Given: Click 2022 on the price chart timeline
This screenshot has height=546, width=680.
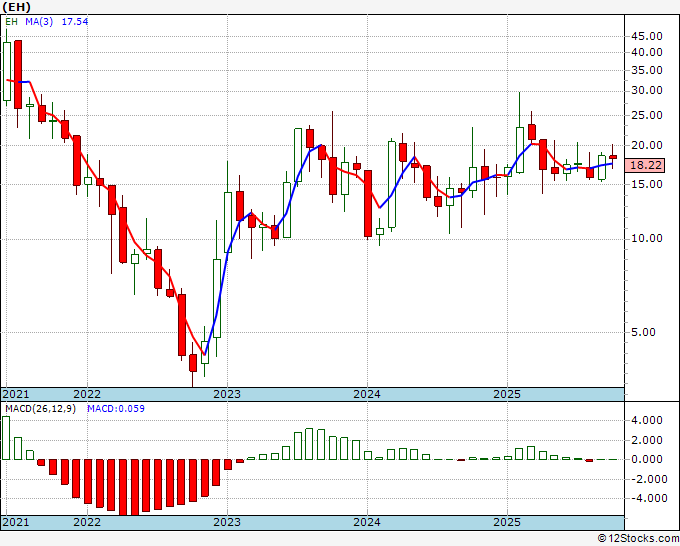Looking at the screenshot, I should pyautogui.click(x=87, y=394).
